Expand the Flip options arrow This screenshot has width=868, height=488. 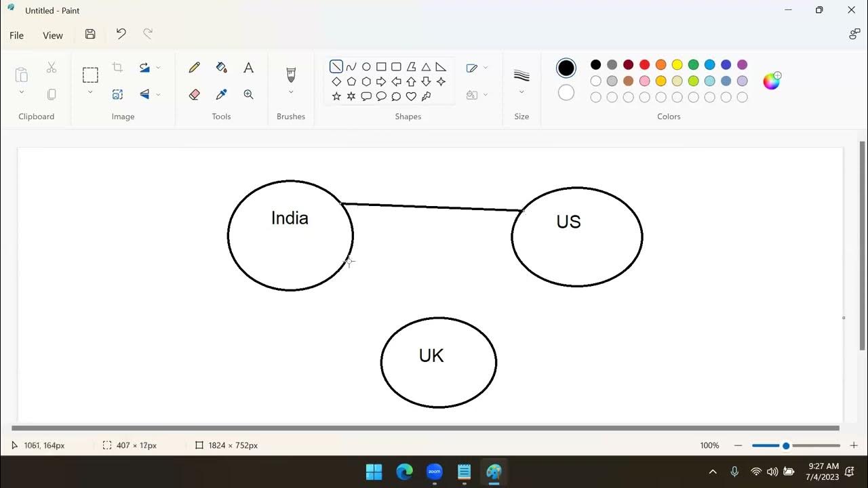tap(158, 94)
